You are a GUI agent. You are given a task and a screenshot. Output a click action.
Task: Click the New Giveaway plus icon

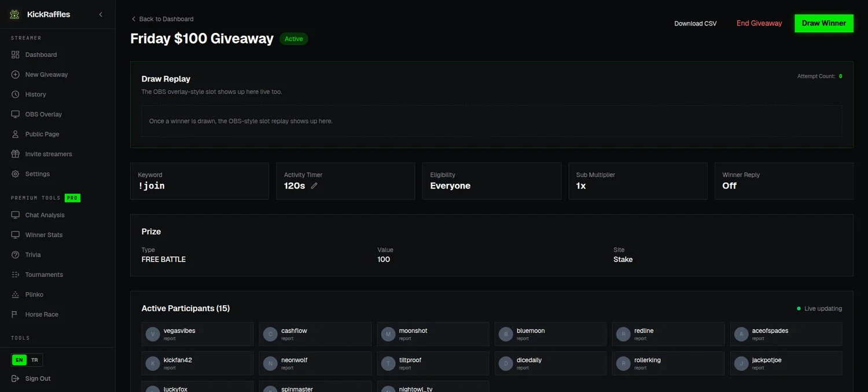[x=16, y=75]
